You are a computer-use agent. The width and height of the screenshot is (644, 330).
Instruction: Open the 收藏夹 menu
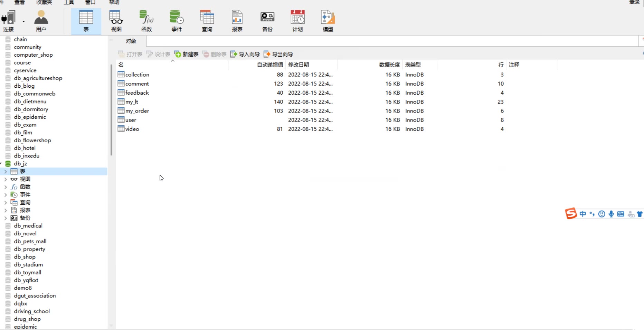click(44, 2)
